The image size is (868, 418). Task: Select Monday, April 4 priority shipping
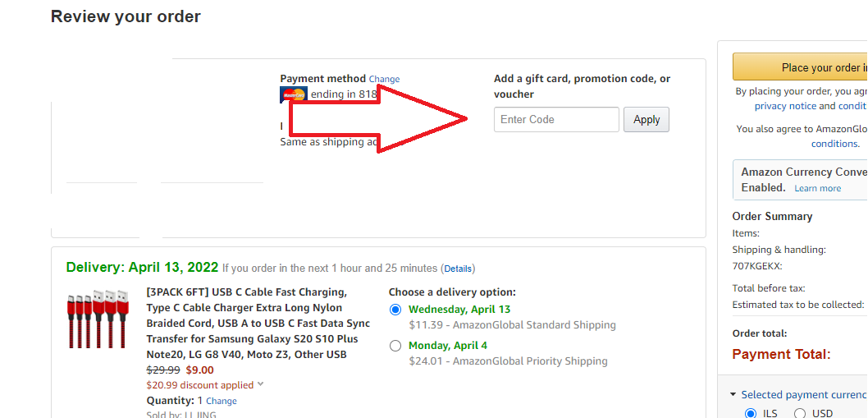[395, 346]
